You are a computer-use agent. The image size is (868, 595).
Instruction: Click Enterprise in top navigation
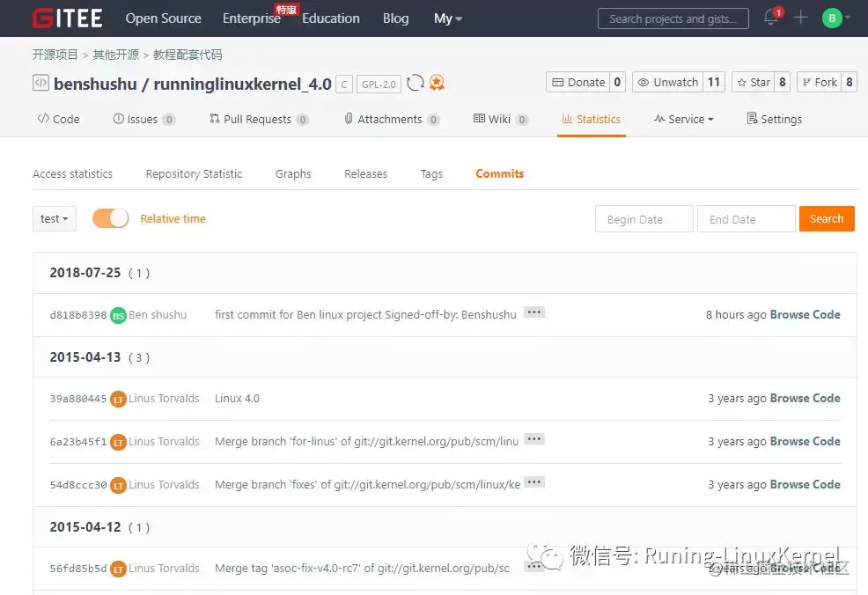pyautogui.click(x=251, y=18)
